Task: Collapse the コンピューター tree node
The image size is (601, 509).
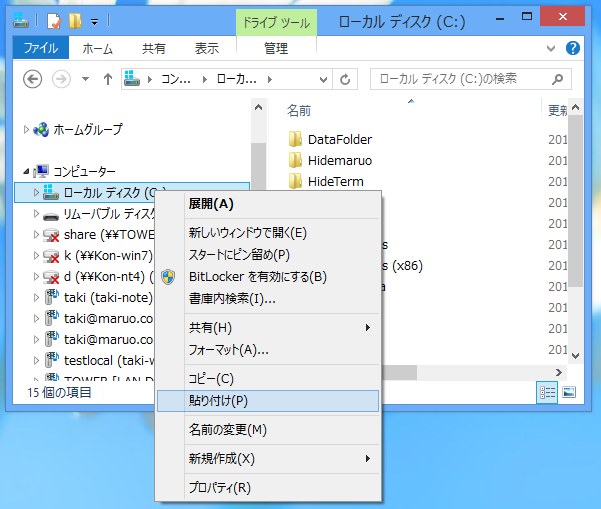Action: pos(26,171)
